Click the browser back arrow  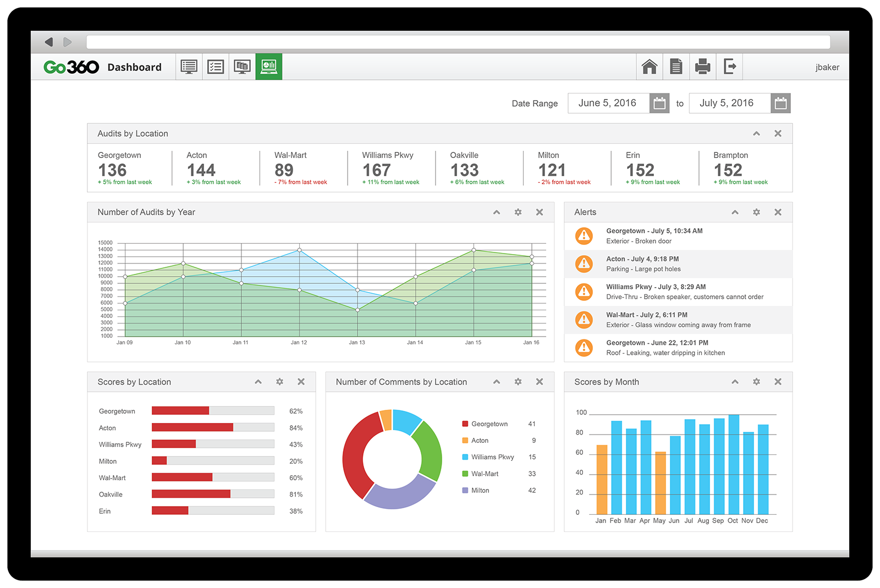point(49,42)
